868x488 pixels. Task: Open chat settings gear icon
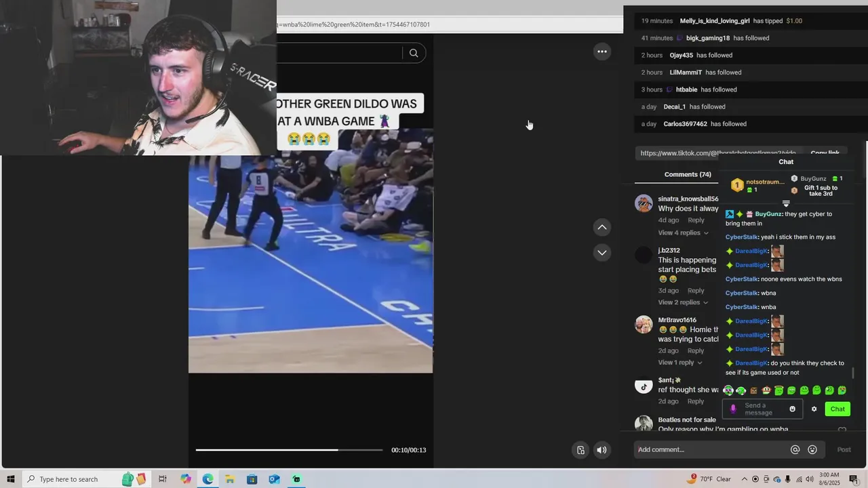point(814,409)
